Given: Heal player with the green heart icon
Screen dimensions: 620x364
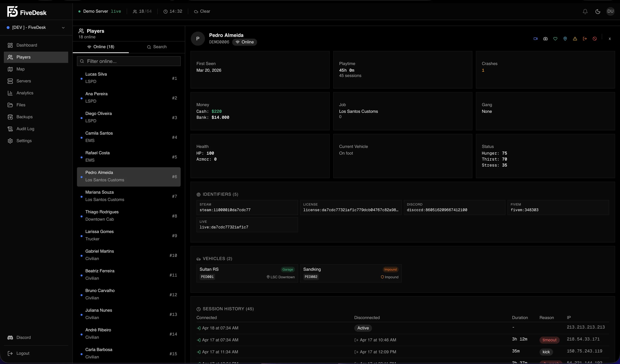Looking at the screenshot, I should 555,39.
